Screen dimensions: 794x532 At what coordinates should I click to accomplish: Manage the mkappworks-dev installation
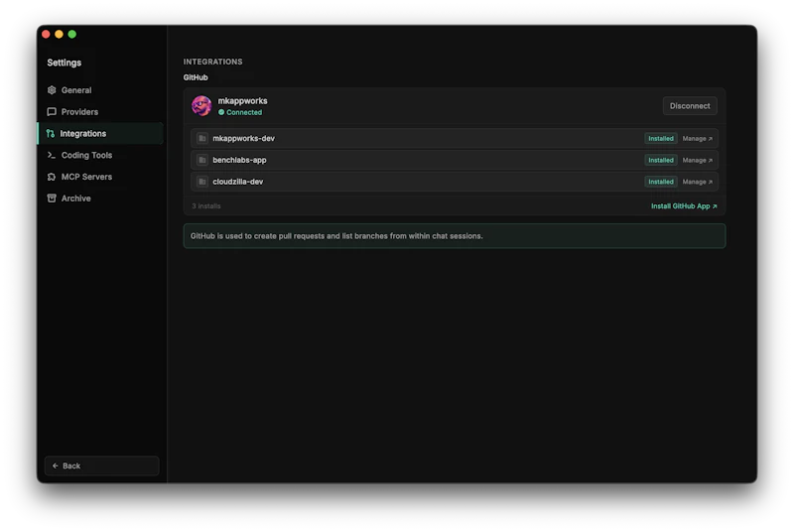pos(698,138)
